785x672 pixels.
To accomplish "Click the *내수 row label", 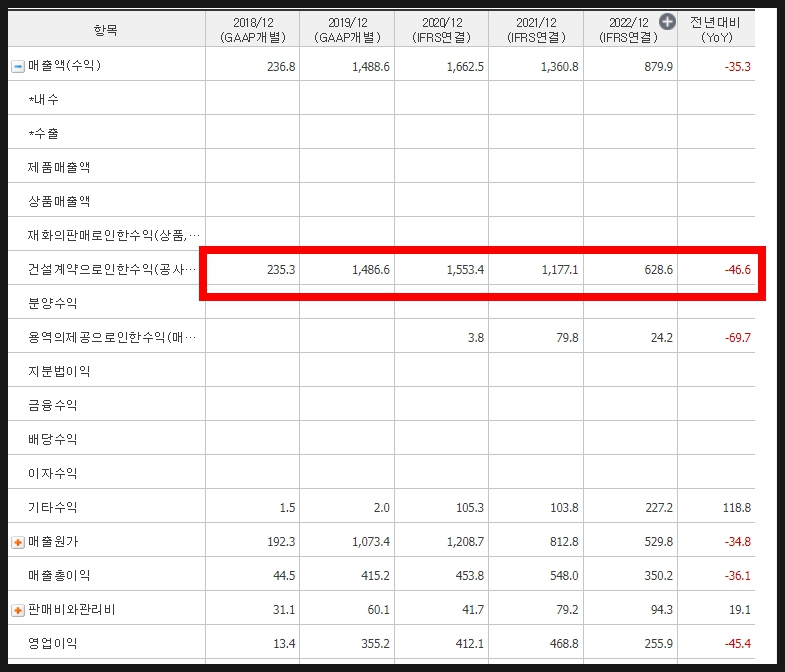I will click(x=44, y=99).
